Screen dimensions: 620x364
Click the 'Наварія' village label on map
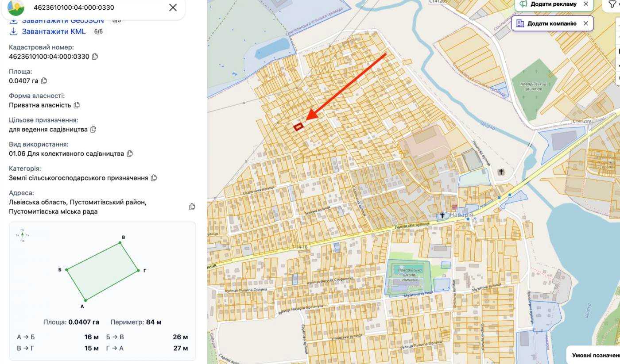pos(462,215)
